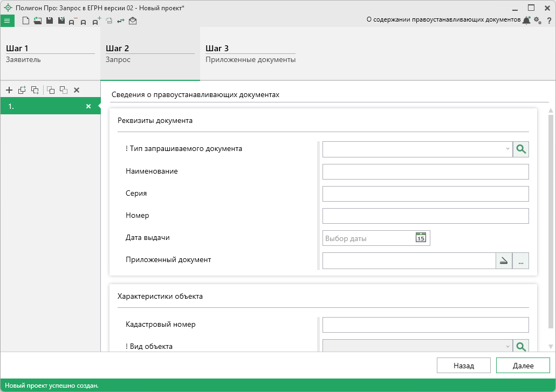Screen dimensions: 556x392
Task: Click the search icon beside document type
Action: tap(520, 149)
